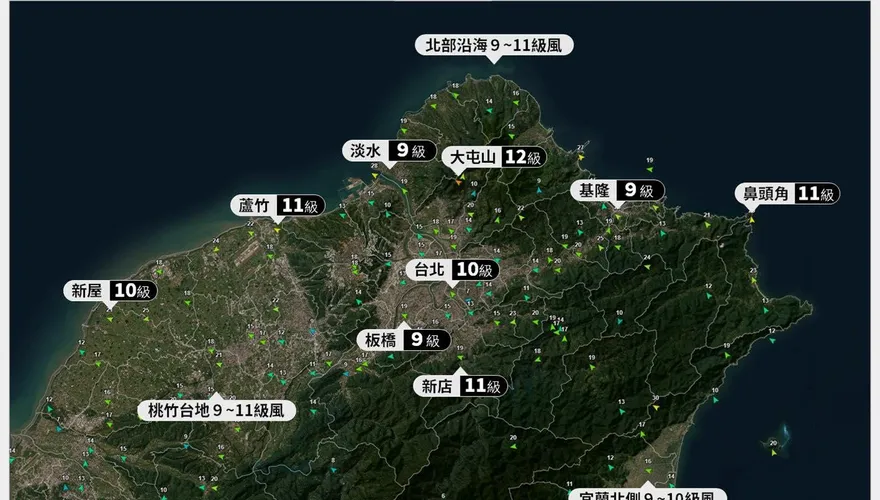Select the 蘆竹 11級 label
The height and width of the screenshot is (500, 880).
(278, 205)
